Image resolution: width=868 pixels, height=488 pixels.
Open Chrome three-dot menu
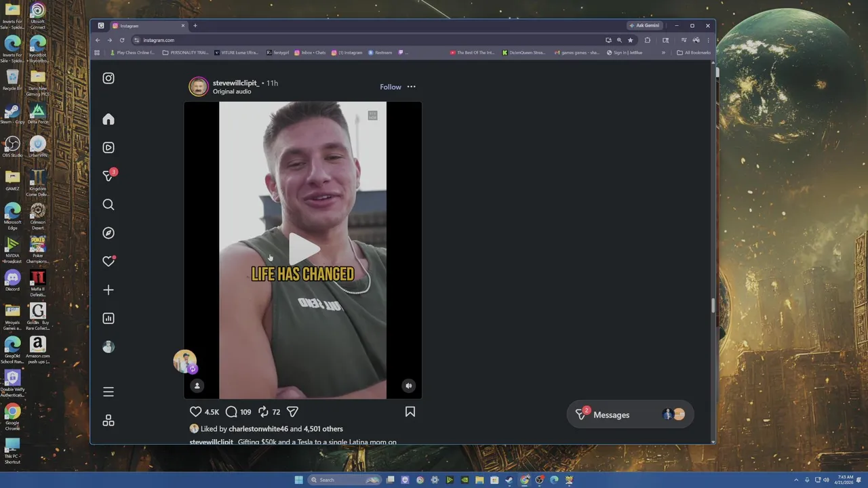(x=708, y=40)
